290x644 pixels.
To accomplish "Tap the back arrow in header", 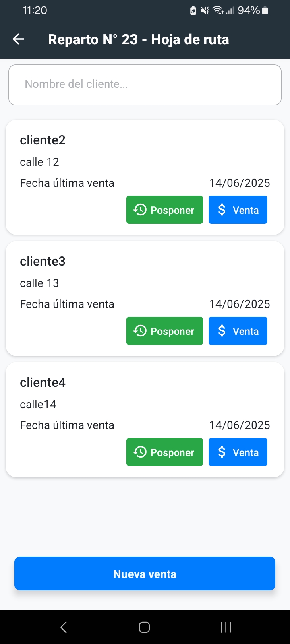I will [19, 39].
